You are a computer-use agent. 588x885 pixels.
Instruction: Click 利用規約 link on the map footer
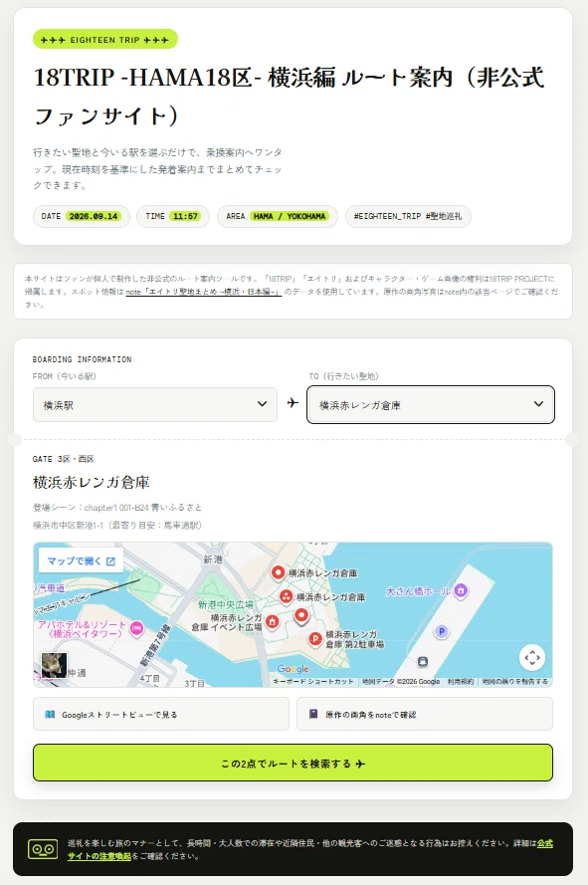[461, 681]
